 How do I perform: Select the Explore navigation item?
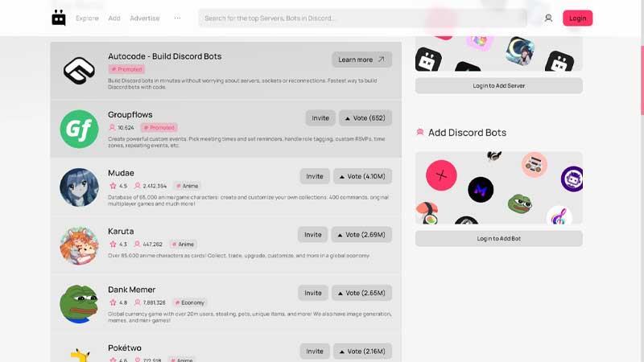(x=87, y=18)
